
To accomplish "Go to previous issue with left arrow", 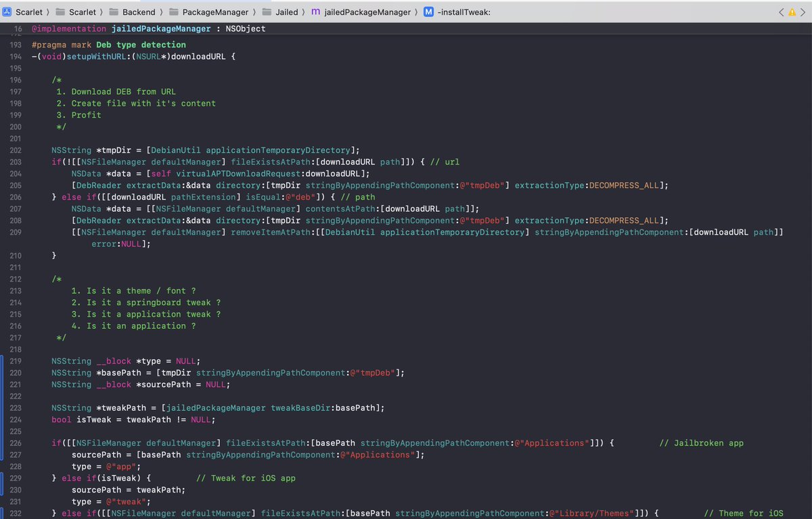I will (x=782, y=12).
